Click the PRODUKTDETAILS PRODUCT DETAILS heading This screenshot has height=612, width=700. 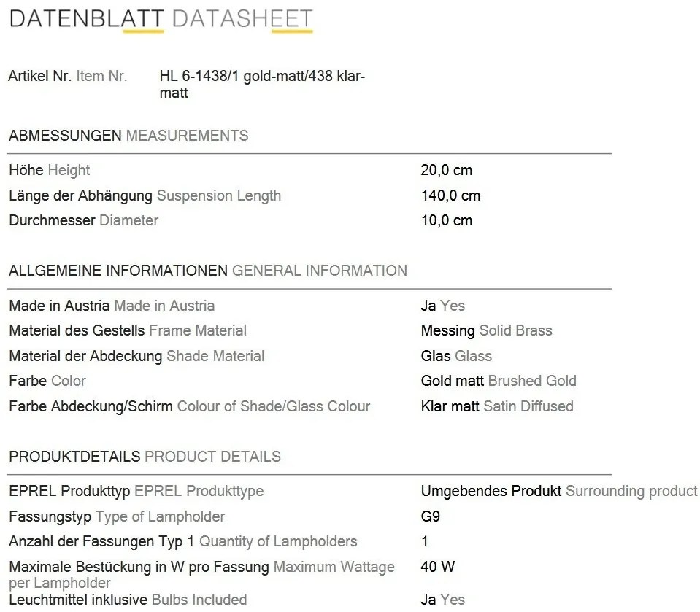pos(145,457)
